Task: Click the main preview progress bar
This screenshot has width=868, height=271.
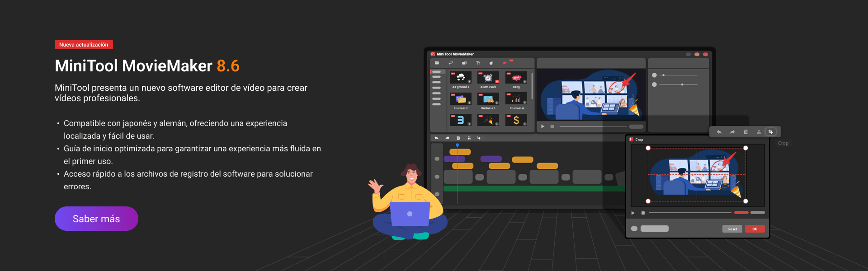Action: pos(593,126)
